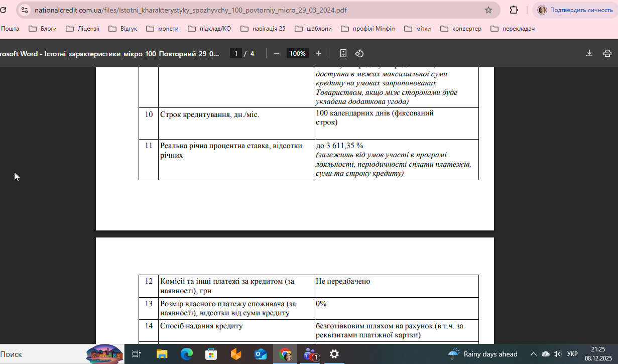Open the шаблони bookmarks folder
This screenshot has height=364, width=618.
(x=313, y=29)
